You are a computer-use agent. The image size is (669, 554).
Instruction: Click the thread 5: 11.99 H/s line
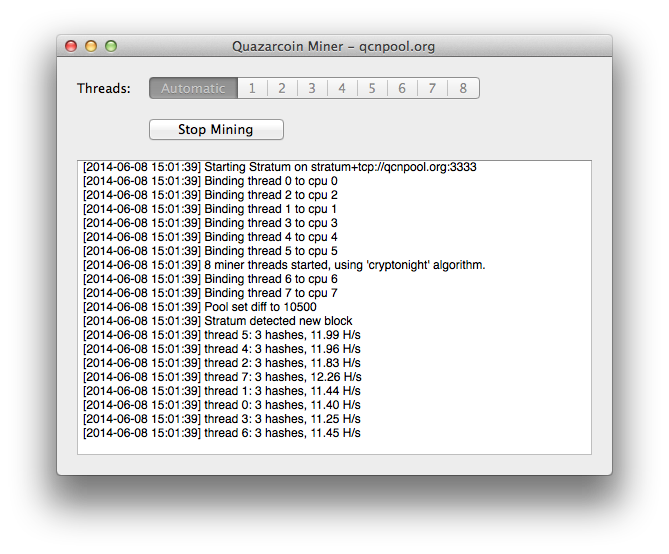point(222,335)
